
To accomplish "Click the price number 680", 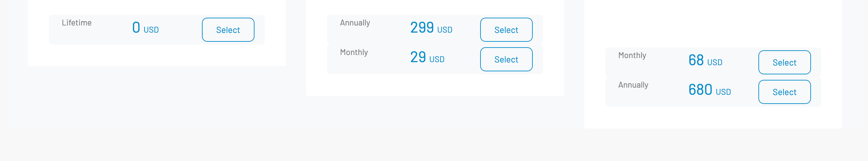I will coord(700,90).
